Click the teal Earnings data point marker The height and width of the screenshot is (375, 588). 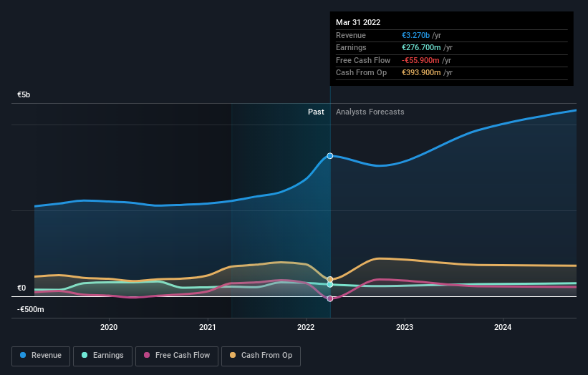(x=330, y=285)
